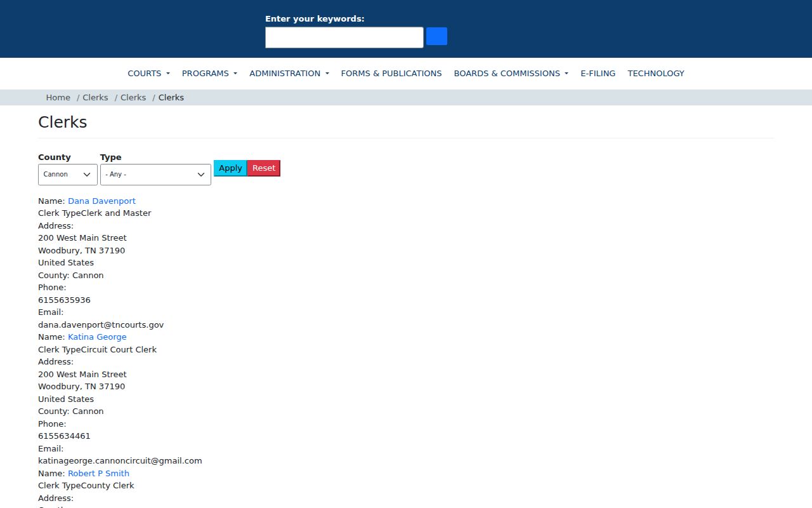The width and height of the screenshot is (812, 508).
Task: Click 'Clerk TypeClerk and Master' text
Action: (95, 213)
